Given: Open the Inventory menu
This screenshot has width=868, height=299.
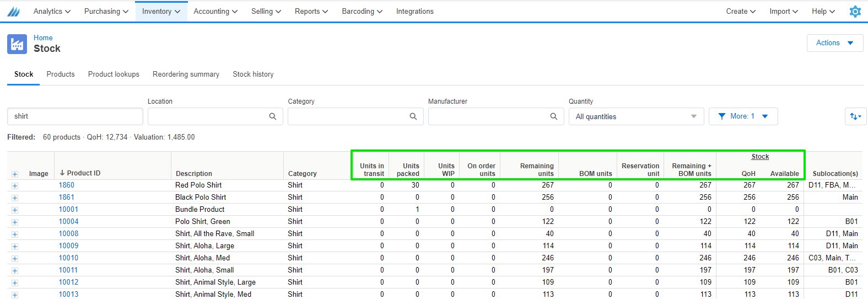Looking at the screenshot, I should (x=161, y=11).
